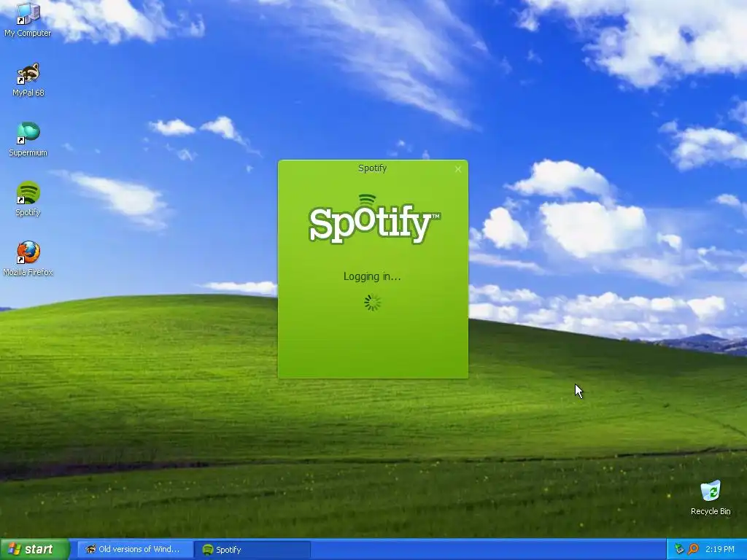Select the MyPal 68 browser shortcut
The width and height of the screenshot is (747, 560).
point(28,79)
